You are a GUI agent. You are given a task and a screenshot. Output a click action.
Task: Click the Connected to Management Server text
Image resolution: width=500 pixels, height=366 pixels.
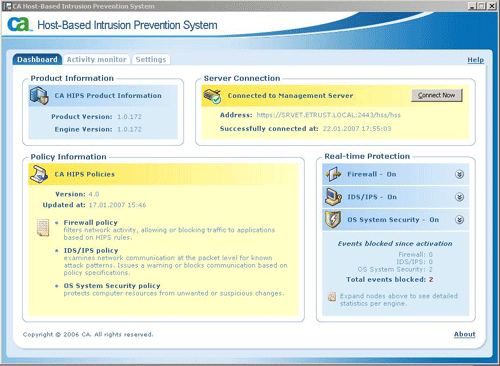point(290,96)
